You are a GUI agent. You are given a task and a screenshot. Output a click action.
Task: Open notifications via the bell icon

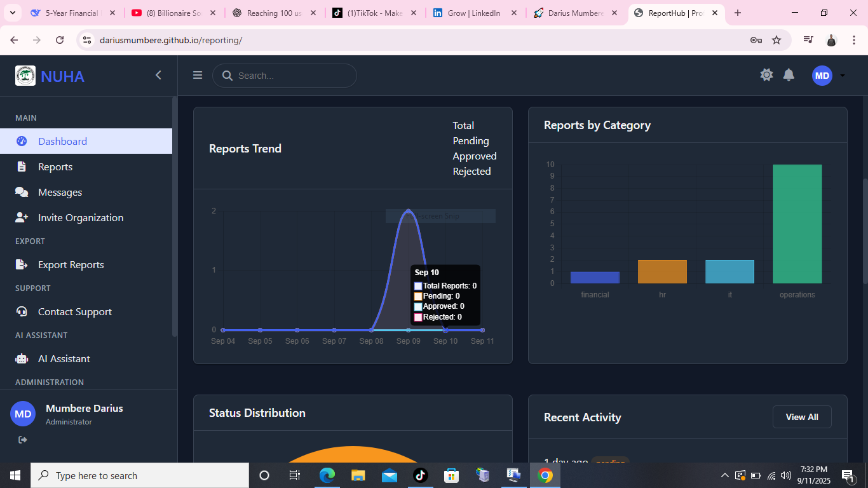[789, 74]
